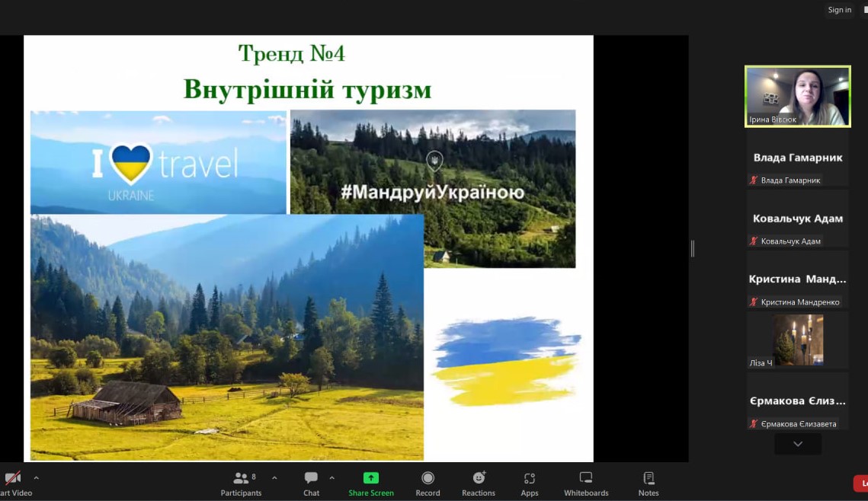Toggle the Start Video camera button
868x501 pixels.
click(x=13, y=478)
